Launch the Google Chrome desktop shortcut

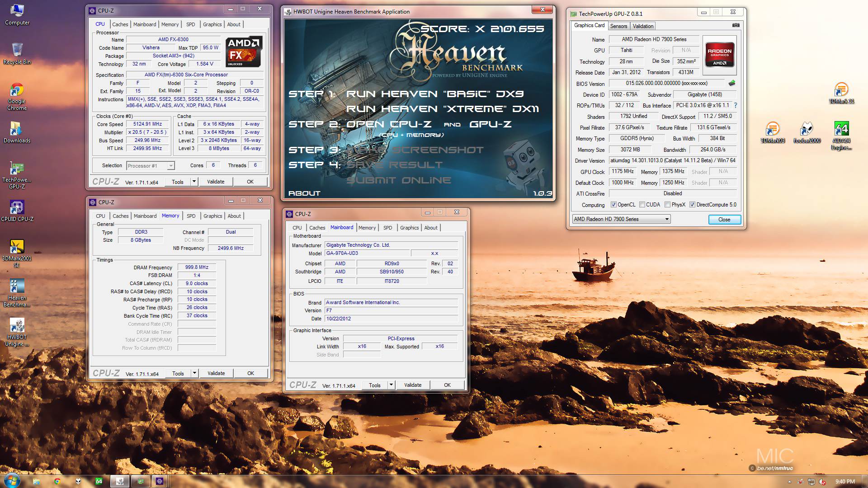17,97
